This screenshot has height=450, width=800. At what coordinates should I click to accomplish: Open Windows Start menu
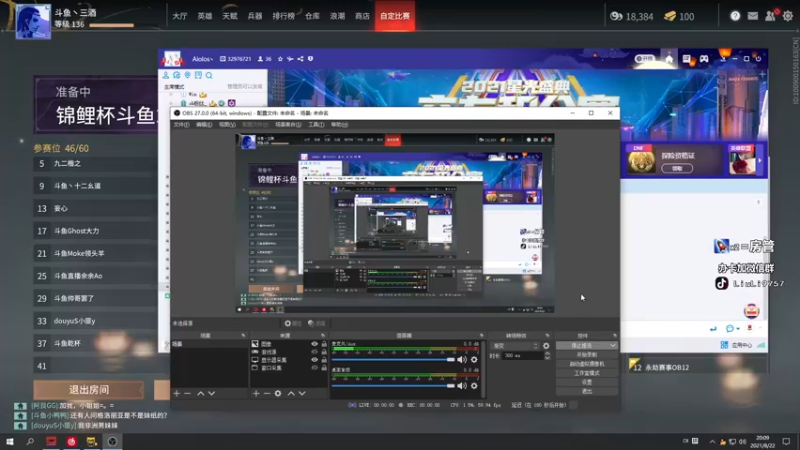10,441
